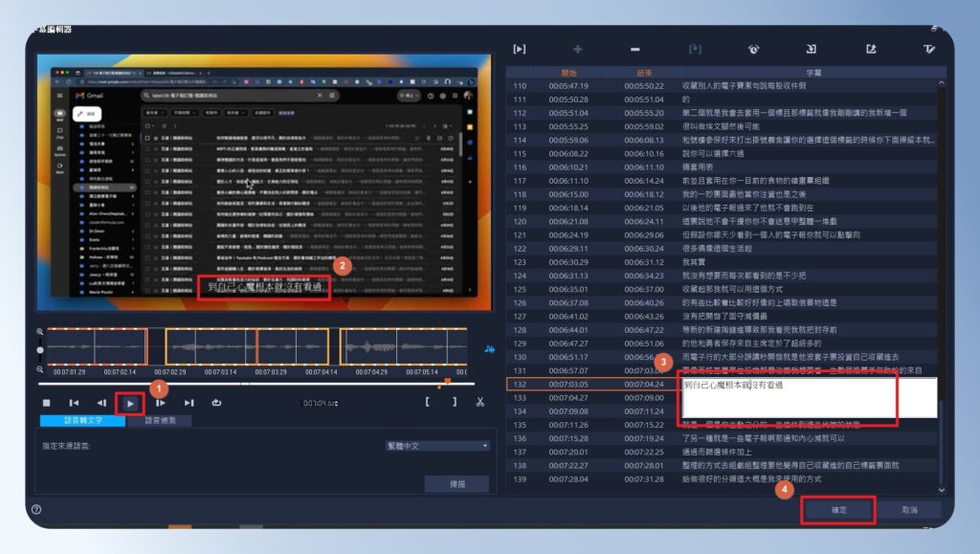Image resolution: width=980 pixels, height=554 pixels.
Task: Click end time 00:07:28.01 in row 138
Action: [x=644, y=466]
